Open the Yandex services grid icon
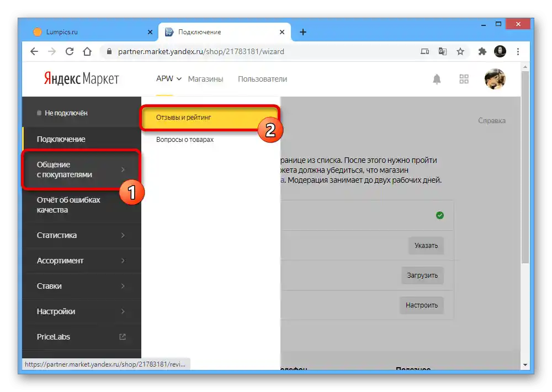 coord(464,79)
